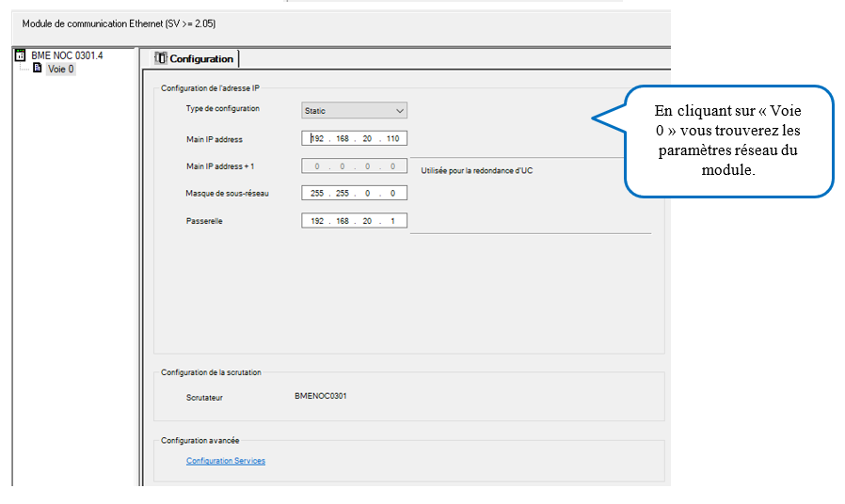Select the final octet of Passerelle gateway
This screenshot has height=504, width=845.
391,222
